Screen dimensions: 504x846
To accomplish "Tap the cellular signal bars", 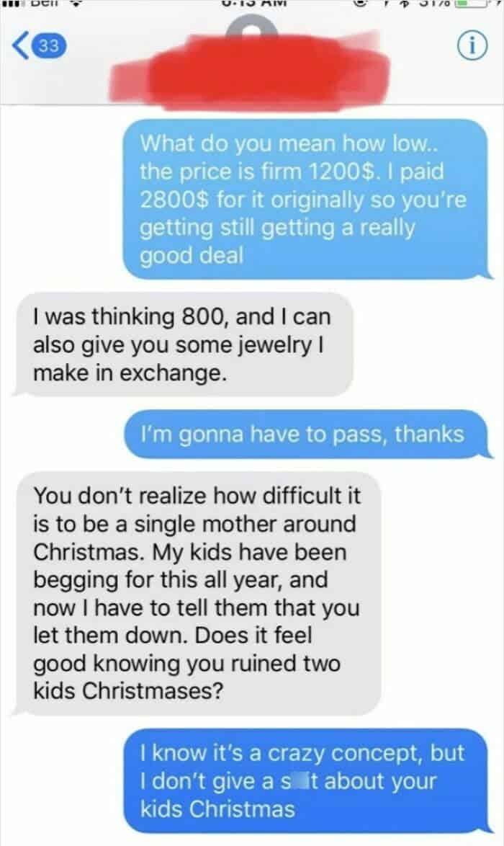I will (x=12, y=3).
